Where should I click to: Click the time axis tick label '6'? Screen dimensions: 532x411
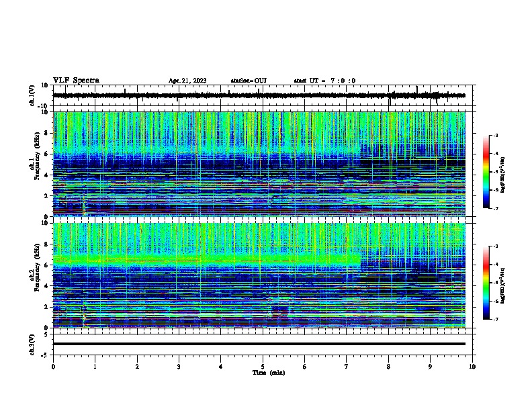pyautogui.click(x=305, y=367)
